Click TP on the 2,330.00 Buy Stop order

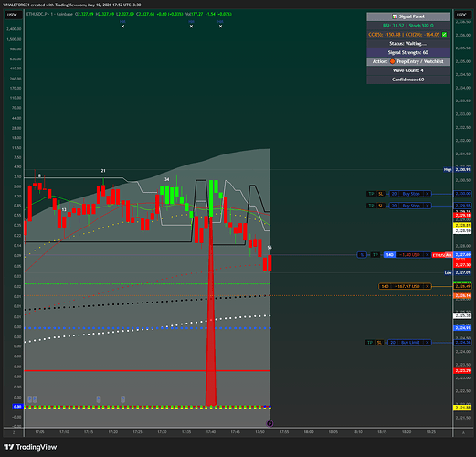pyautogui.click(x=371, y=194)
